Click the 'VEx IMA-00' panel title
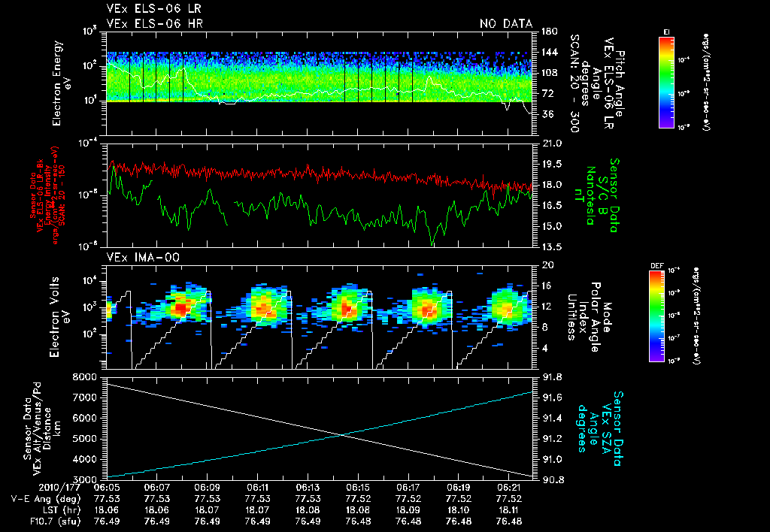The image size is (770, 532). [143, 258]
